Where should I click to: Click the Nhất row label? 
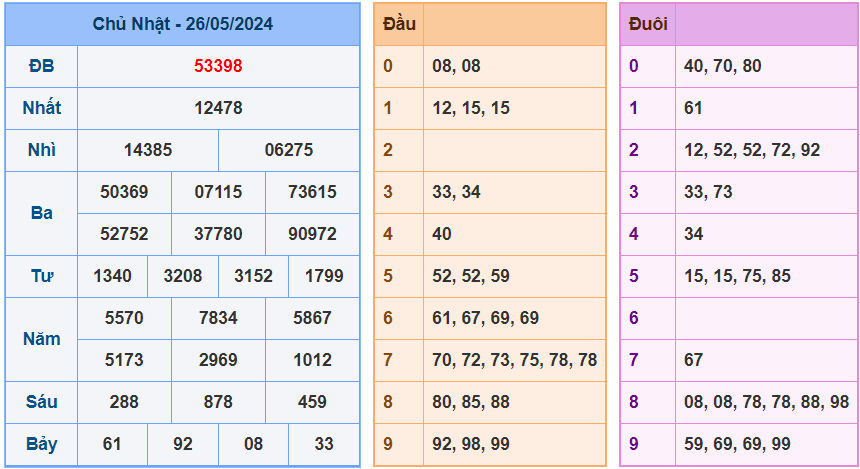pyautogui.click(x=42, y=108)
